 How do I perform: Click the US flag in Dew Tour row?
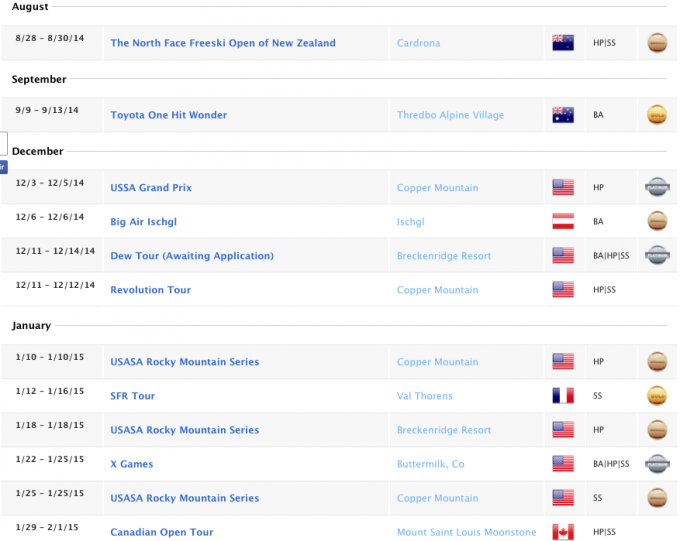click(x=563, y=255)
